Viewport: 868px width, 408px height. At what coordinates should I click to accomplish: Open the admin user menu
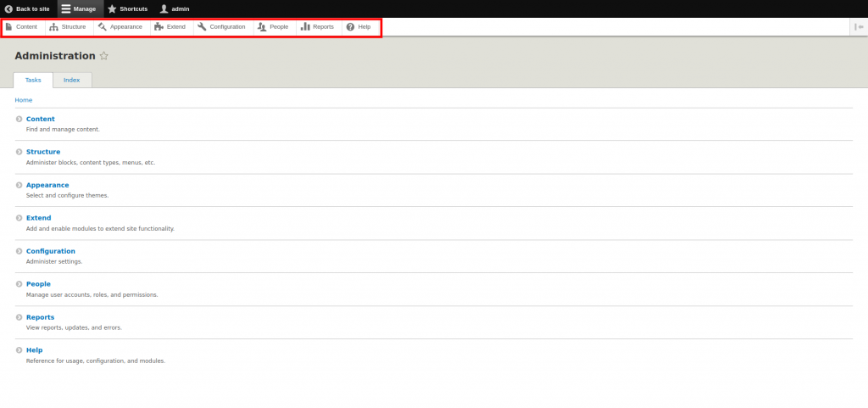pyautogui.click(x=174, y=8)
